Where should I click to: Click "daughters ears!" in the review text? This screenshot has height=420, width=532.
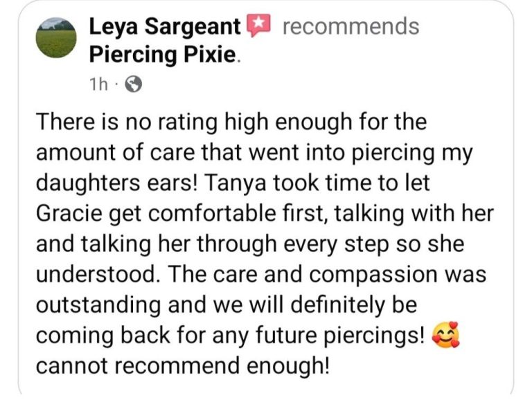tap(131, 183)
